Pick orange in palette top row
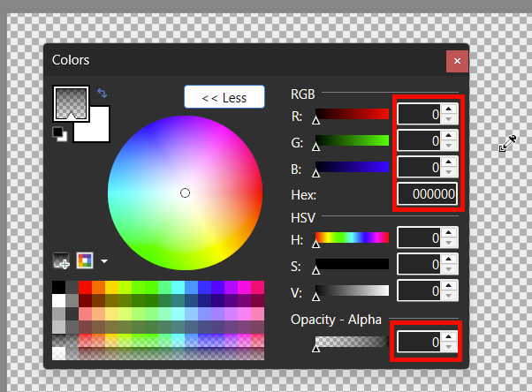 [x=98, y=287]
